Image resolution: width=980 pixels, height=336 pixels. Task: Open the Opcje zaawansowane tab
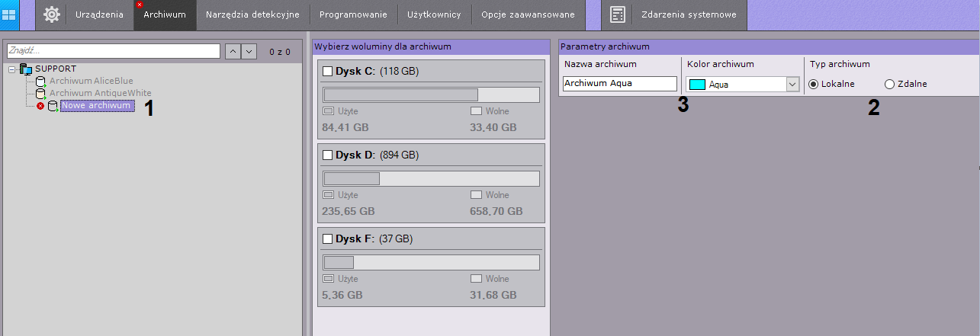tap(529, 14)
